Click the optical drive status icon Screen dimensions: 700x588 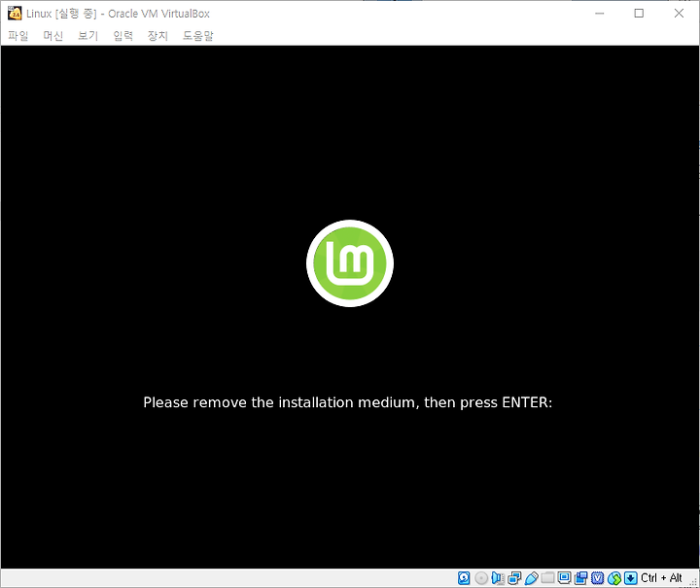pos(481,578)
